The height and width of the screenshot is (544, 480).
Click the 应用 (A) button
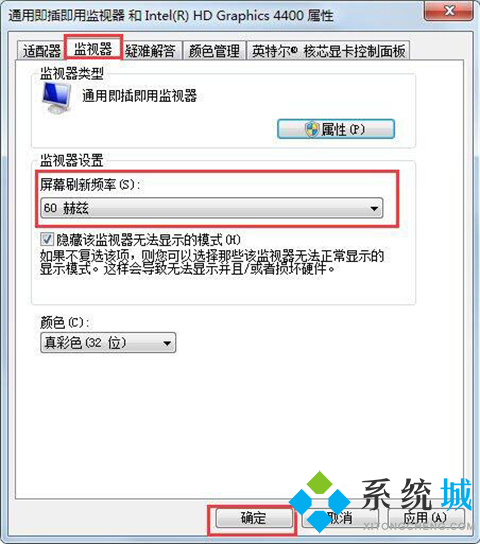[x=425, y=519]
